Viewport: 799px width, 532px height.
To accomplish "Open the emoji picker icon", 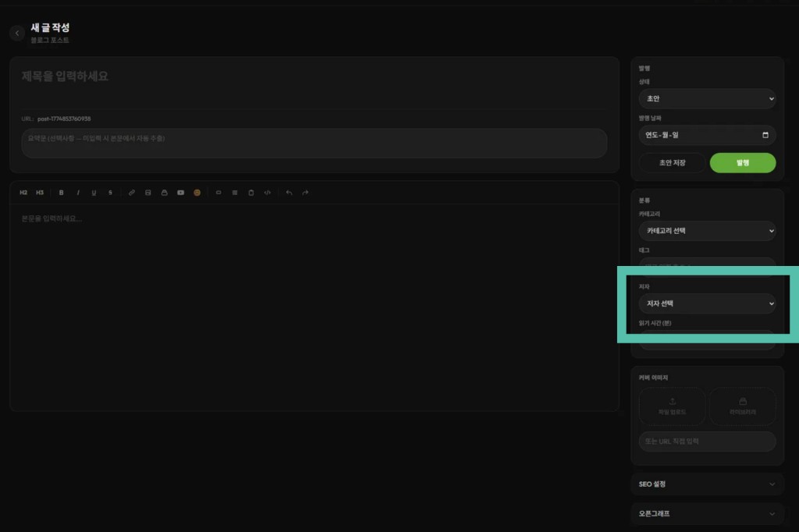I will coord(197,193).
